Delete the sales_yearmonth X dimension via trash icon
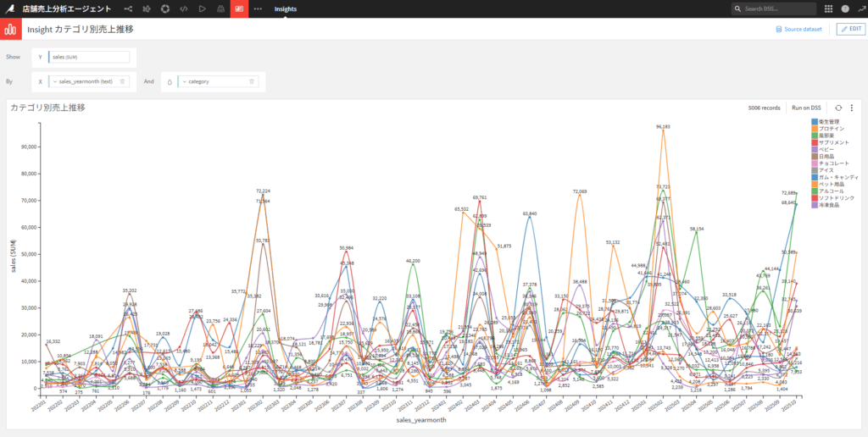Viewport: 868px width, 437px height. click(x=122, y=81)
